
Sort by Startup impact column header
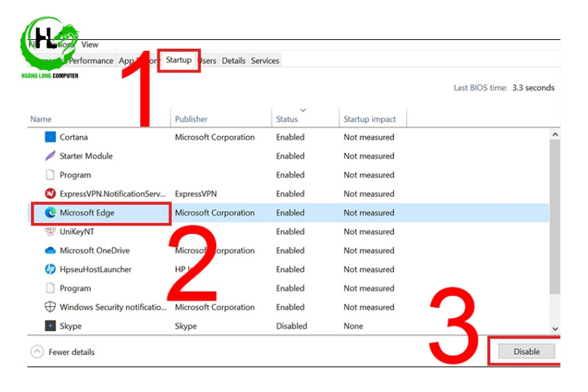click(x=369, y=119)
